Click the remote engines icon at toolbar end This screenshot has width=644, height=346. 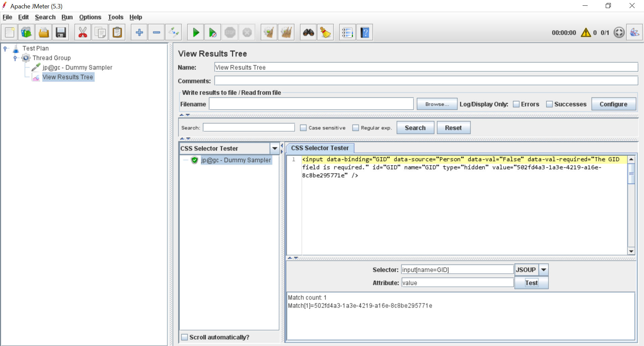pyautogui.click(x=635, y=33)
